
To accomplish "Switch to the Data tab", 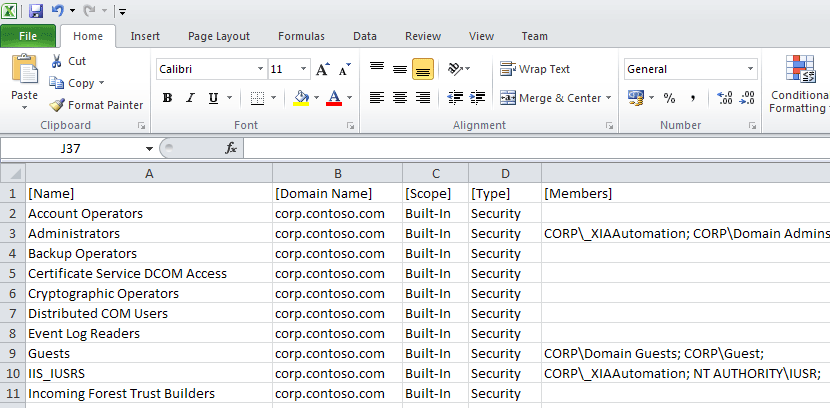I will point(365,36).
